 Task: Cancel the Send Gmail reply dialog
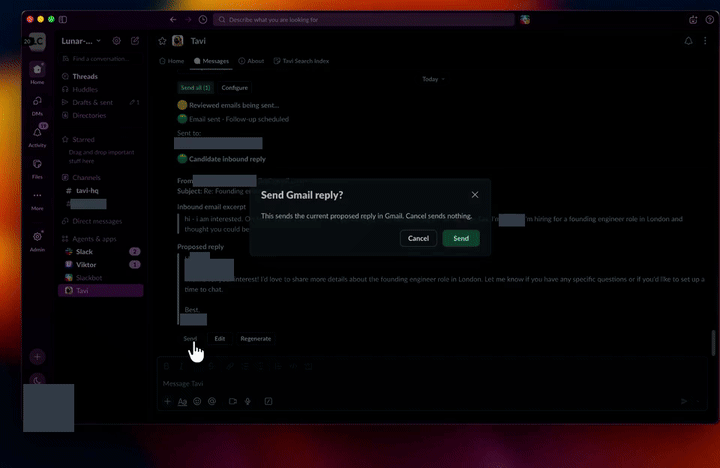(418, 238)
